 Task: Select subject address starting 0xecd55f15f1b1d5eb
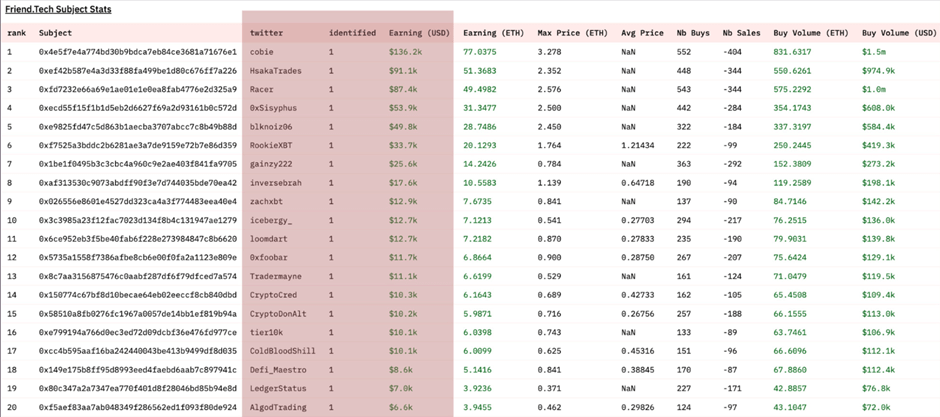click(x=138, y=108)
